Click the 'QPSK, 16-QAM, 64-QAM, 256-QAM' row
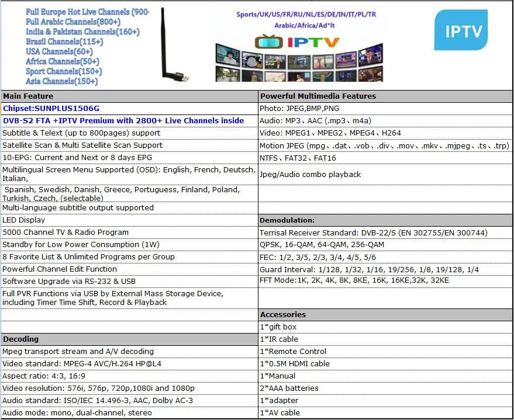The width and height of the screenshot is (514, 420). point(385,245)
